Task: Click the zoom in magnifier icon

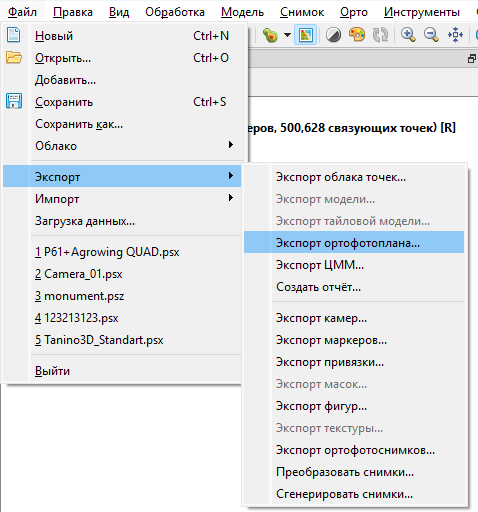Action: point(408,35)
